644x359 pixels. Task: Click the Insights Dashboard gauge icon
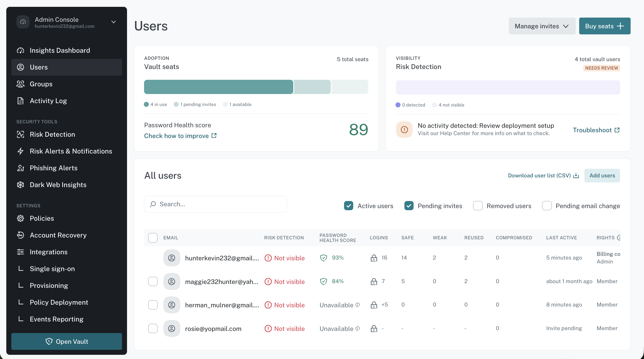pyautogui.click(x=20, y=50)
